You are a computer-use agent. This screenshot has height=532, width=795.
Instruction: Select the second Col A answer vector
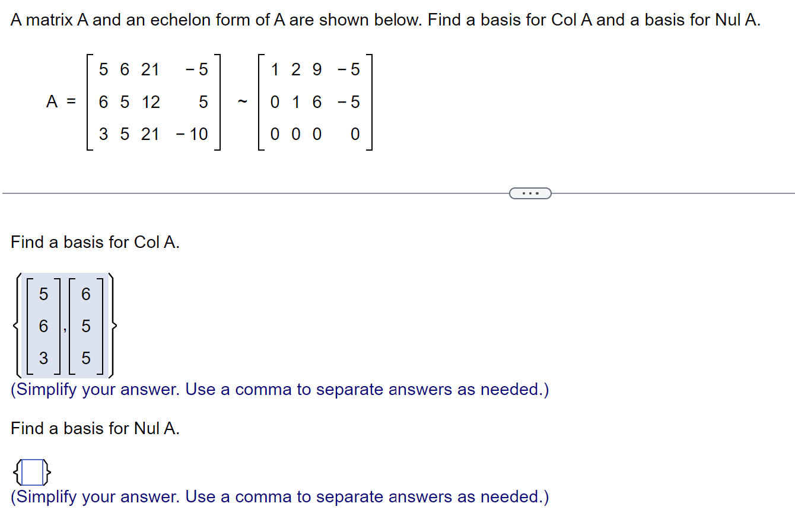pos(87,325)
